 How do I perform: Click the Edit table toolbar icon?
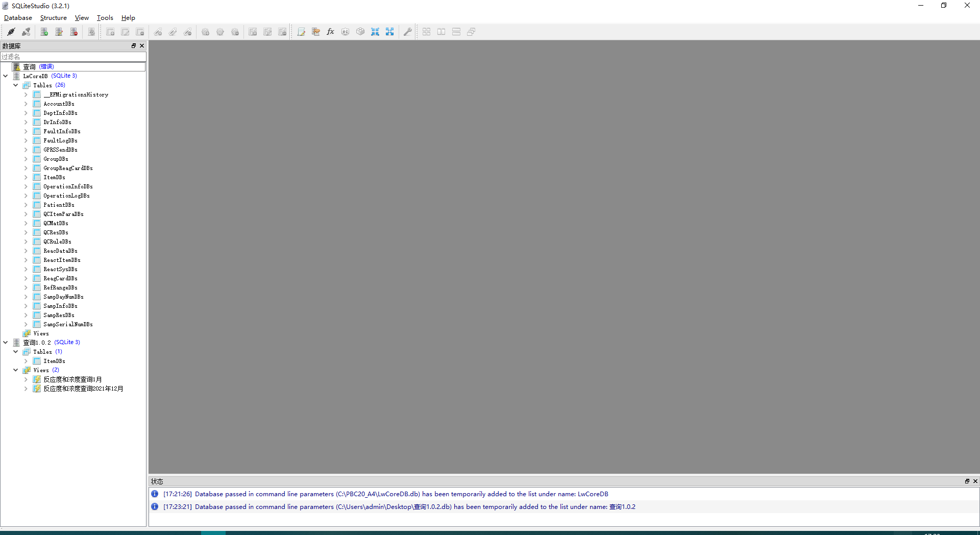(x=125, y=32)
